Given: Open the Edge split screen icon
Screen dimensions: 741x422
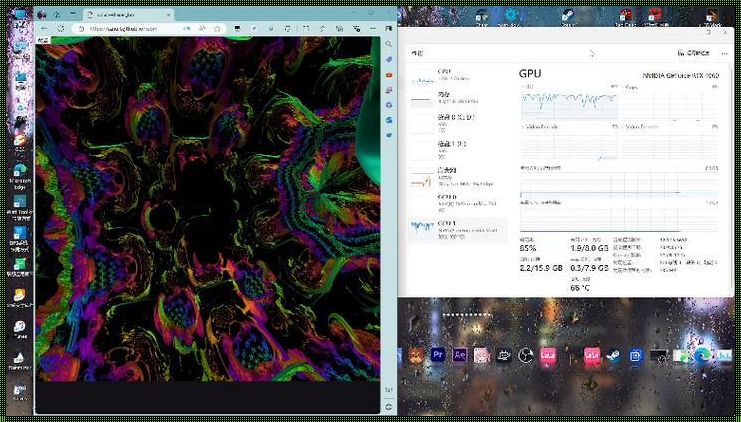Looking at the screenshot, I should (306, 29).
